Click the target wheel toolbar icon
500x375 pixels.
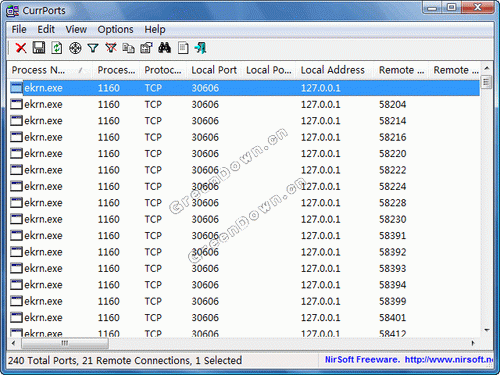click(x=75, y=48)
